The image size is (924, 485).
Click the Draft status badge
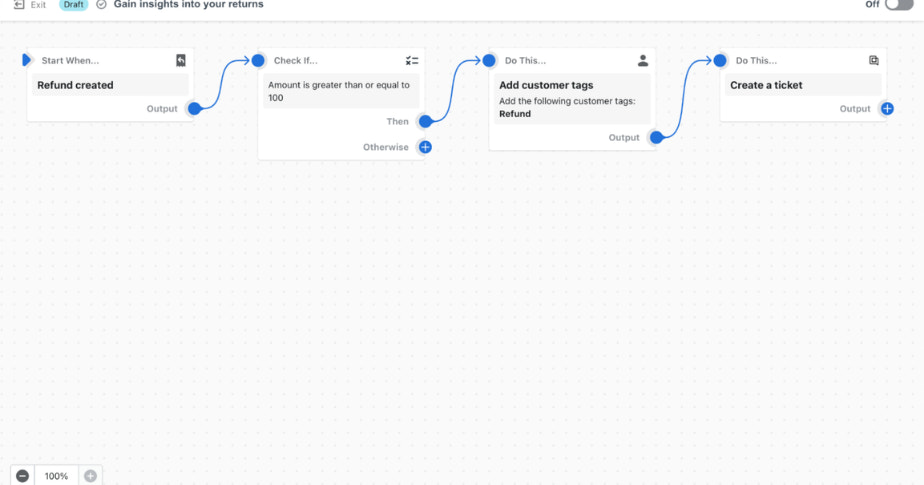click(x=75, y=5)
